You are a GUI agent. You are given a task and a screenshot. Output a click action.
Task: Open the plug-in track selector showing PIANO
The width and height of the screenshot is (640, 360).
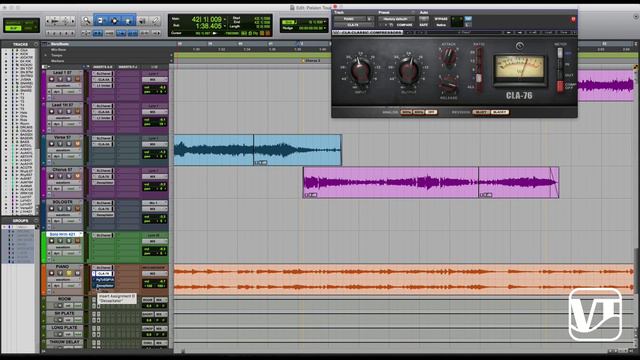pos(350,19)
